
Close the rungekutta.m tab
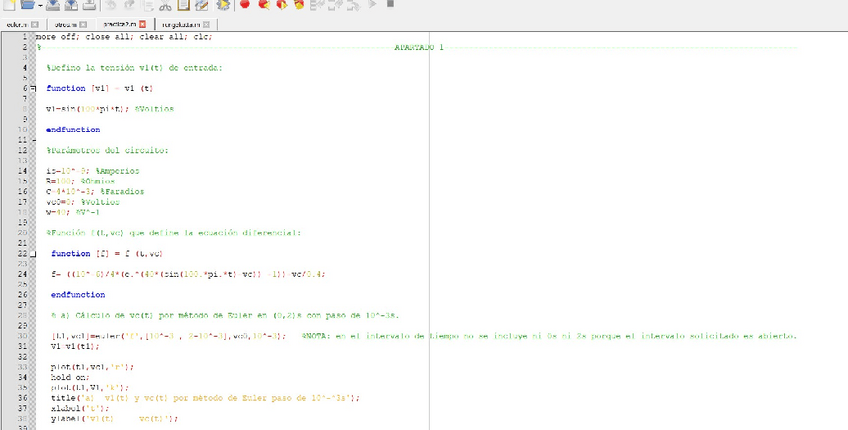[208, 22]
